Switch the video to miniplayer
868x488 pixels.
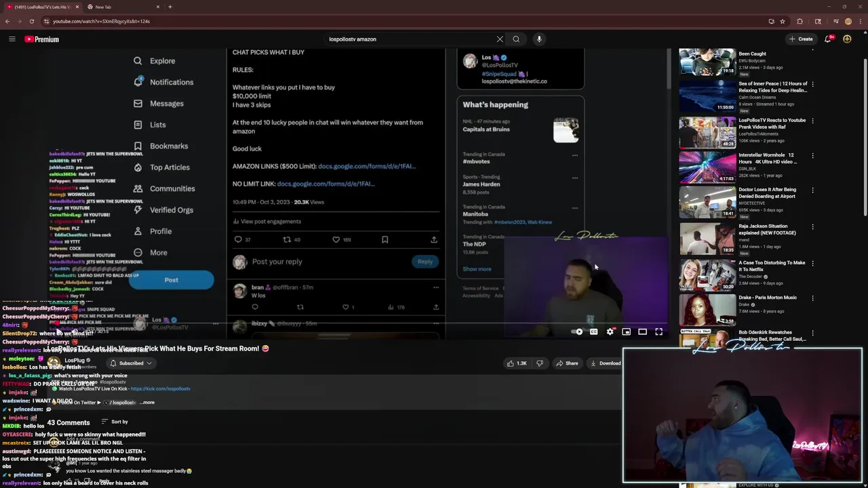tap(626, 332)
